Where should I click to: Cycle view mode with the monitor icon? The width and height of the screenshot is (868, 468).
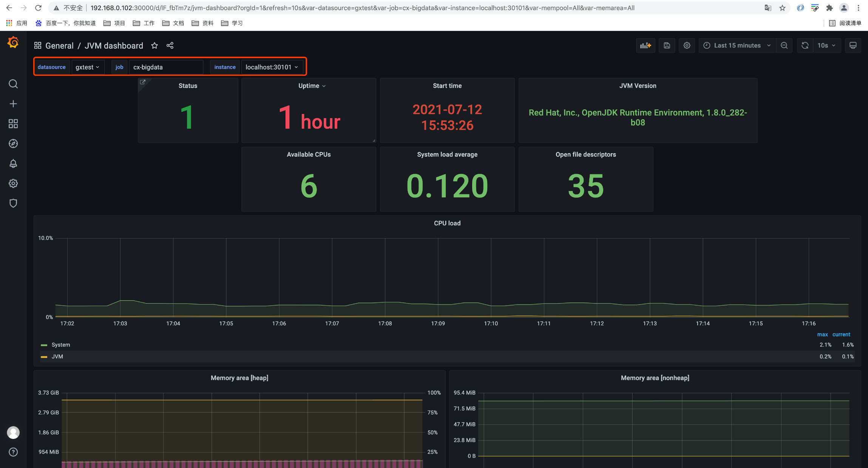click(853, 45)
